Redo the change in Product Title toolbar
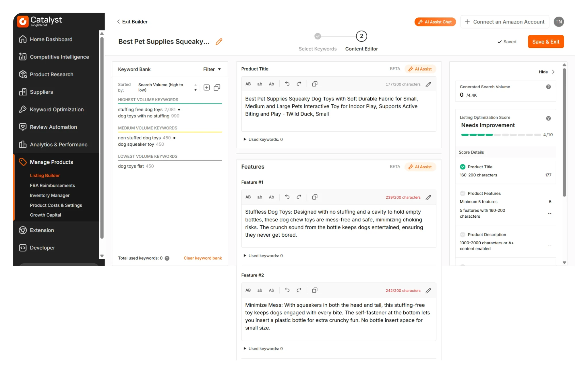The image size is (588, 376). pos(299,84)
